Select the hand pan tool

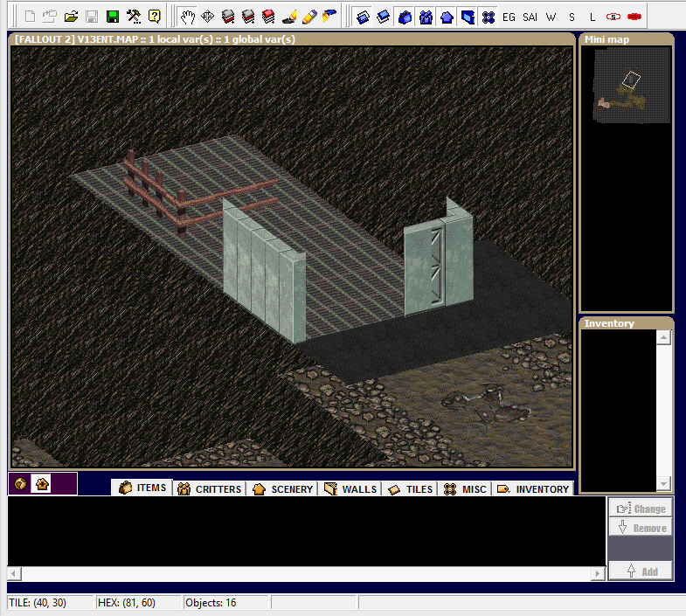187,17
